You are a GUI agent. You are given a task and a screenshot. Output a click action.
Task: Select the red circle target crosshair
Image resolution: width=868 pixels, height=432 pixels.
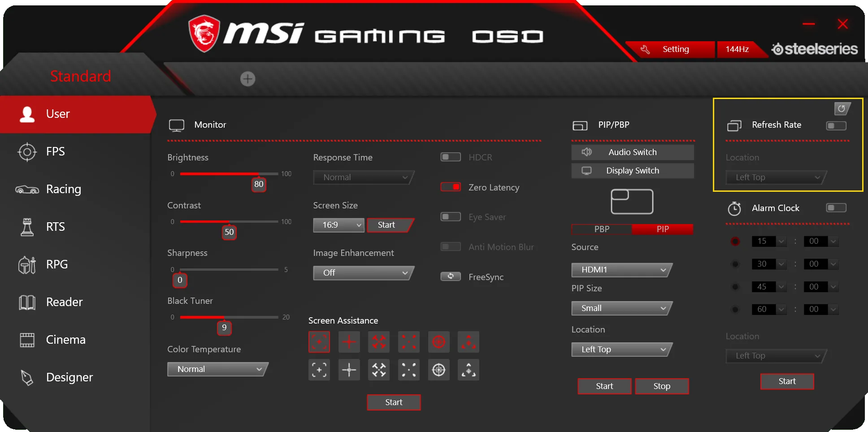(439, 342)
